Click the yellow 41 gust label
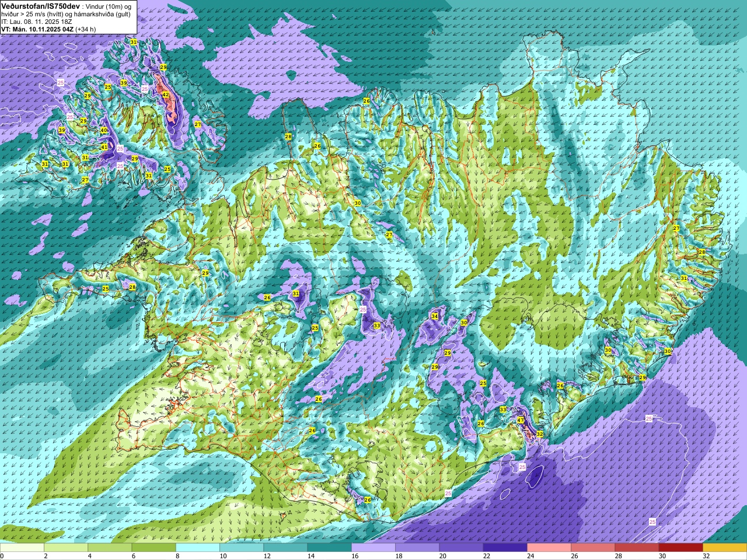This screenshot has height=560, width=747. point(104,147)
